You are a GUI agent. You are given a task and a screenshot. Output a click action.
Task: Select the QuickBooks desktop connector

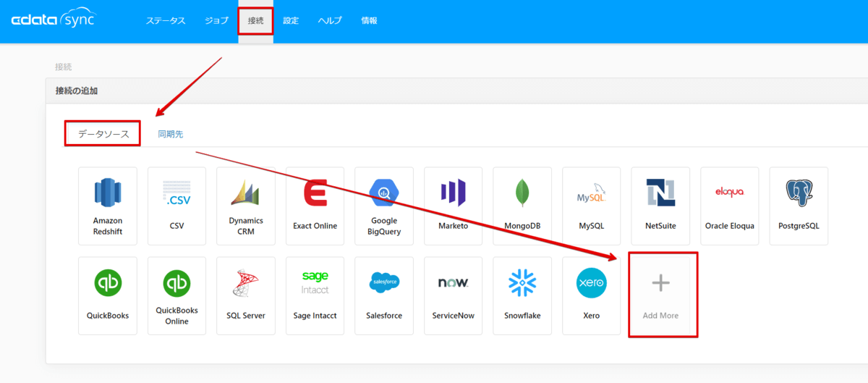coord(108,295)
